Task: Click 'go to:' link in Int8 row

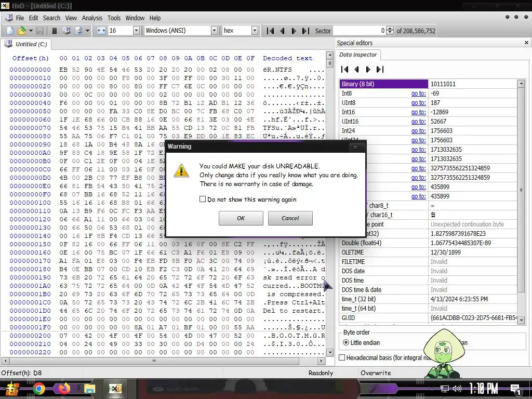Action: click(418, 94)
